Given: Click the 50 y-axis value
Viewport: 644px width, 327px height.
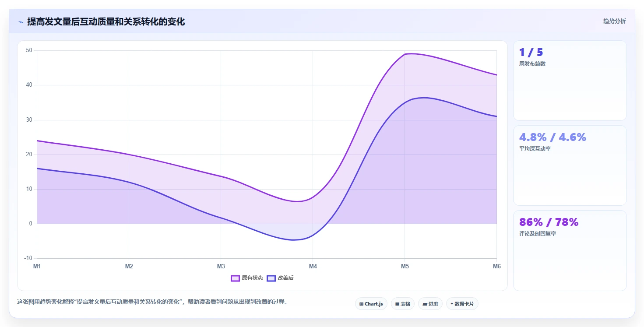Looking at the screenshot, I should [x=29, y=50].
